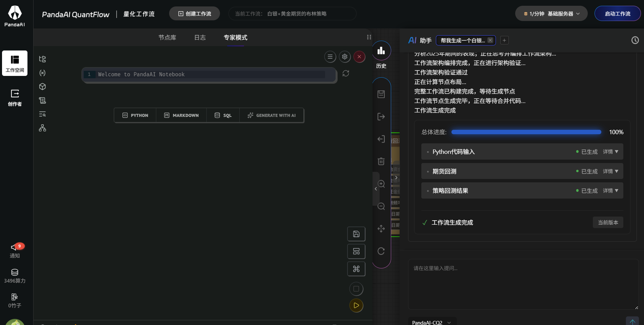Refresh the notebook cell with the circular arrows
The height and width of the screenshot is (325, 644).
pyautogui.click(x=346, y=73)
